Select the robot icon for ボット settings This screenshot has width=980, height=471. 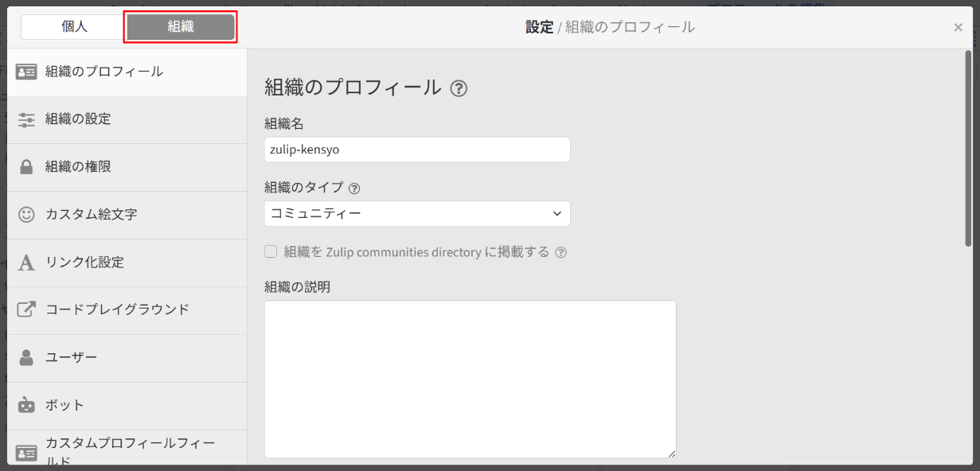click(x=26, y=404)
